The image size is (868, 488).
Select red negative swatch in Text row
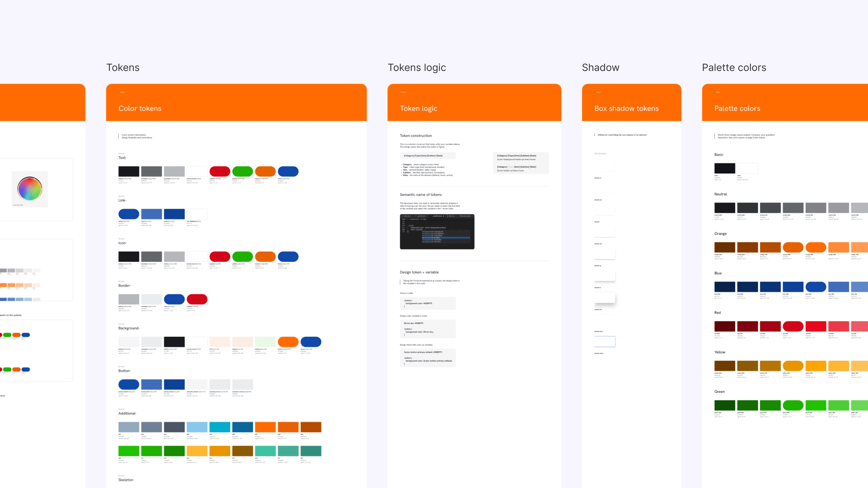(x=219, y=171)
